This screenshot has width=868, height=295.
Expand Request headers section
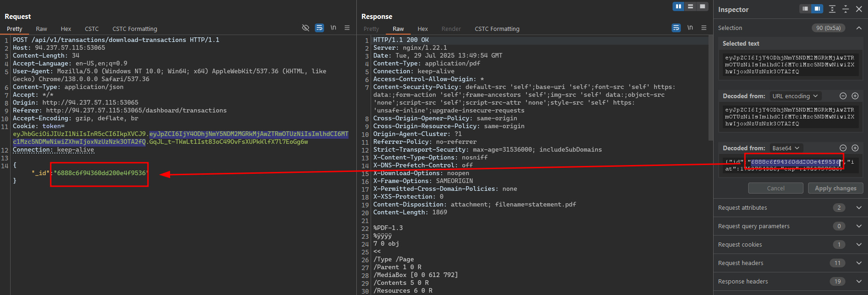pos(859,263)
